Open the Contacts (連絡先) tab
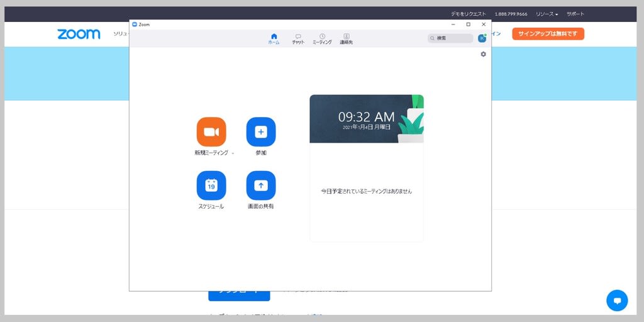 (347, 39)
